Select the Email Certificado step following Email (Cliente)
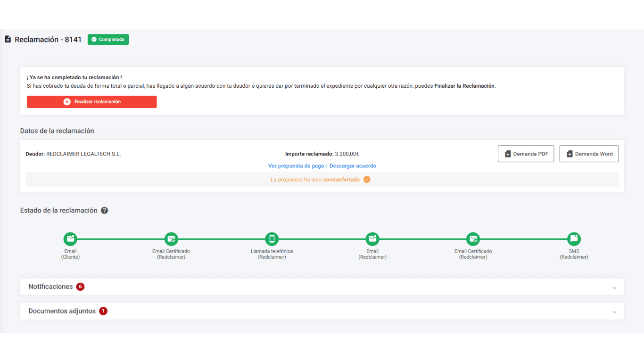644x362 pixels. coord(171,239)
